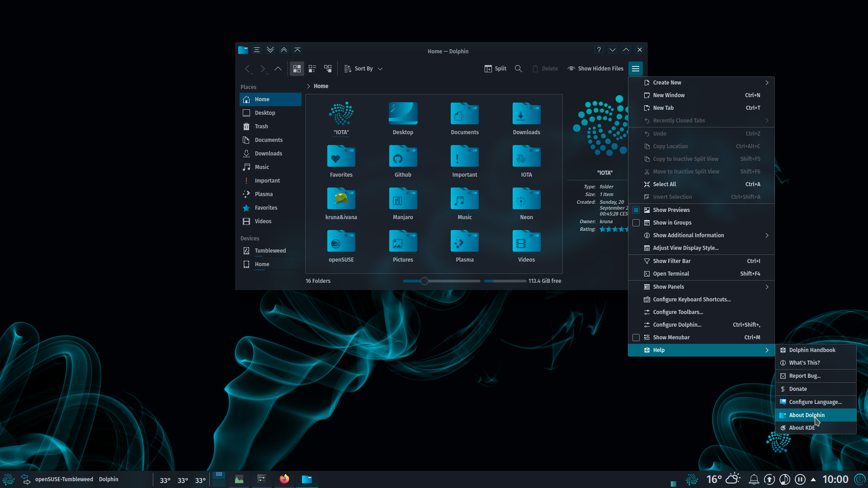Click the disk free space bar

pos(505,281)
